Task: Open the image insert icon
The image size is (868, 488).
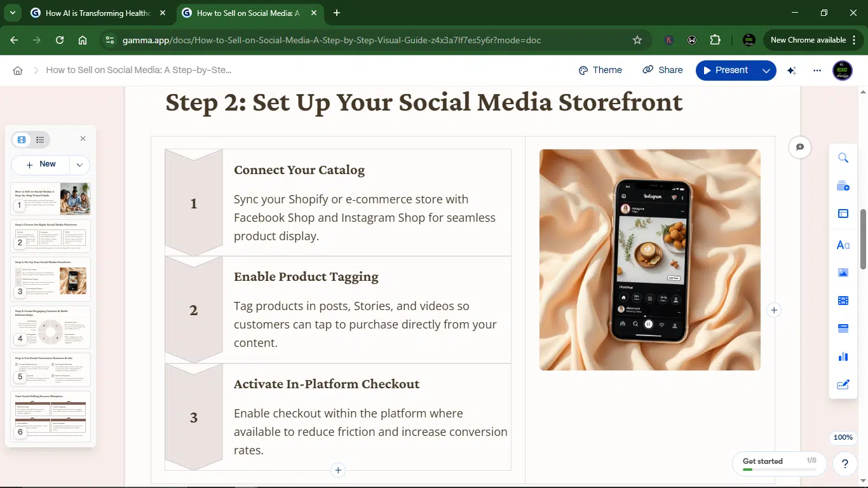Action: (x=843, y=273)
